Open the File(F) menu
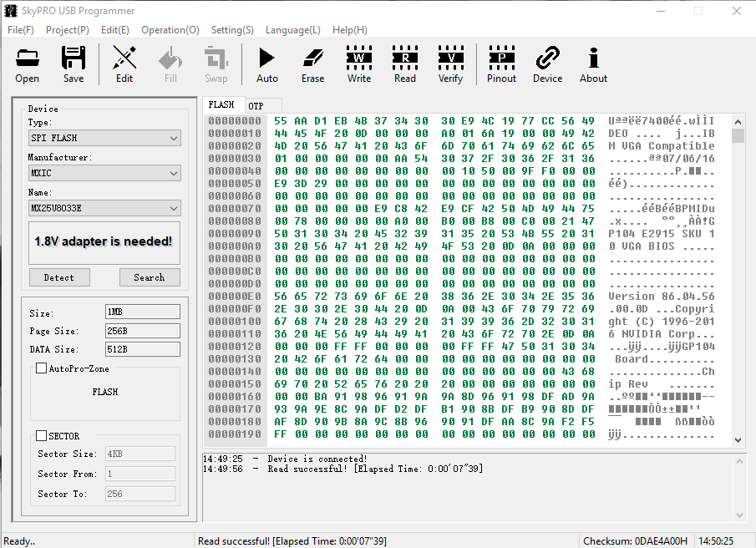The image size is (756, 548). [21, 30]
